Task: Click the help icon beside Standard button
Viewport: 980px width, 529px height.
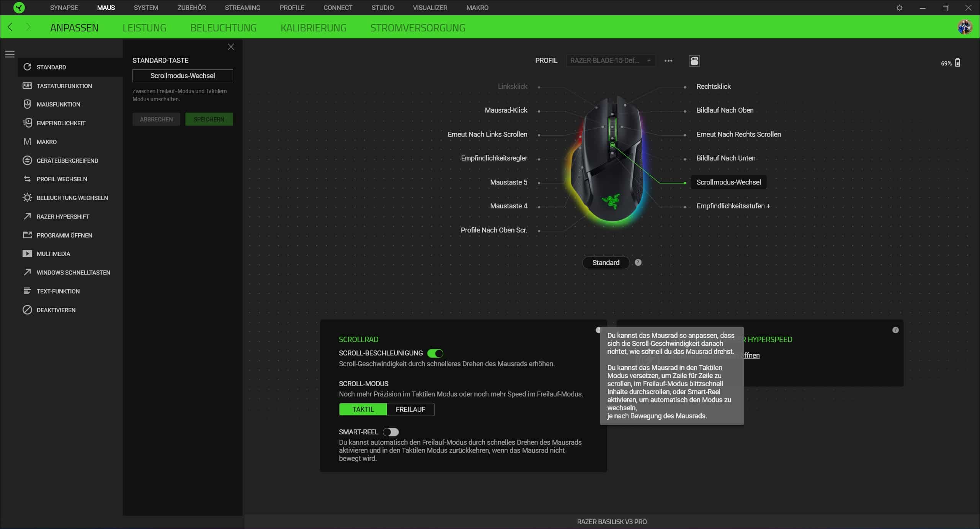Action: pos(638,262)
